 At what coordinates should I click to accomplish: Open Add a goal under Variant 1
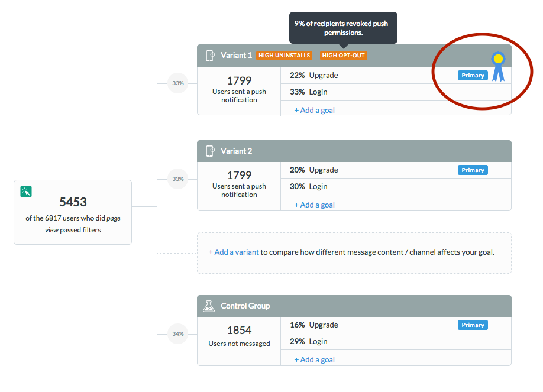[313, 110]
